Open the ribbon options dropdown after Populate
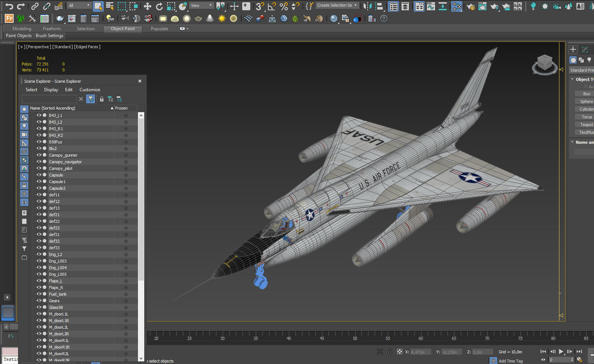Image resolution: width=594 pixels, height=364 pixels. (184, 29)
